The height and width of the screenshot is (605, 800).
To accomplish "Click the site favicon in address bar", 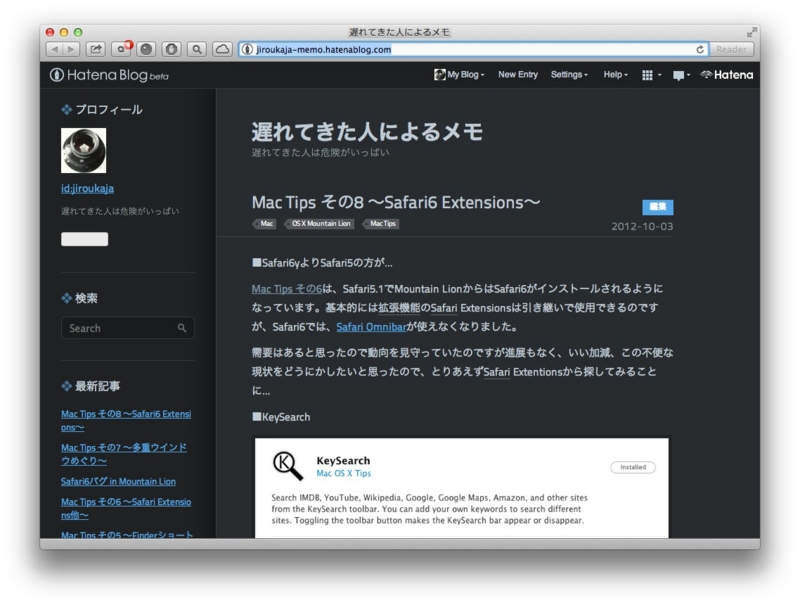I will pyautogui.click(x=247, y=49).
